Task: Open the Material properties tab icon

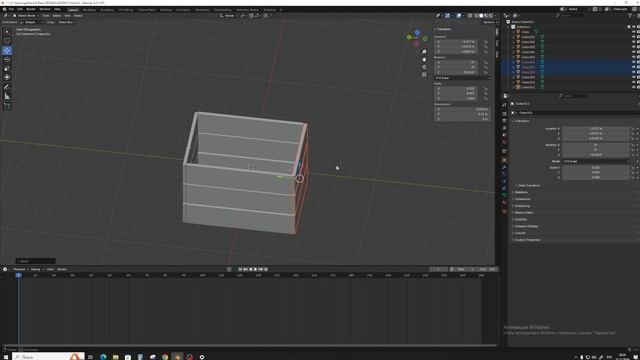Action: point(504,202)
